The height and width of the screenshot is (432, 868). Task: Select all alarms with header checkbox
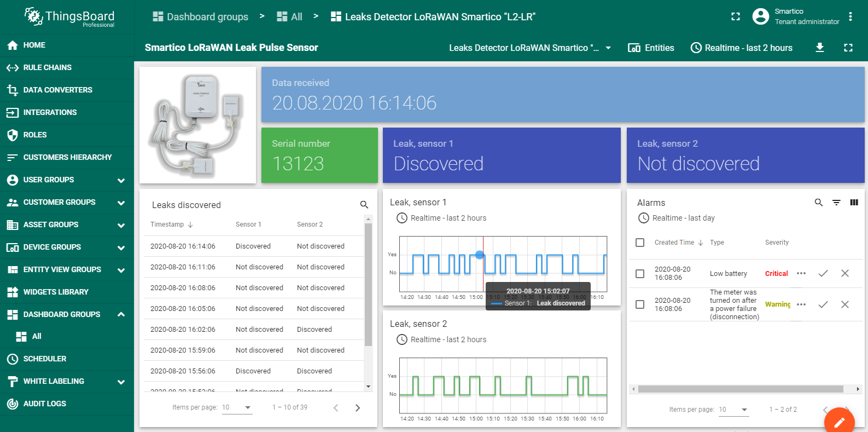coord(640,243)
